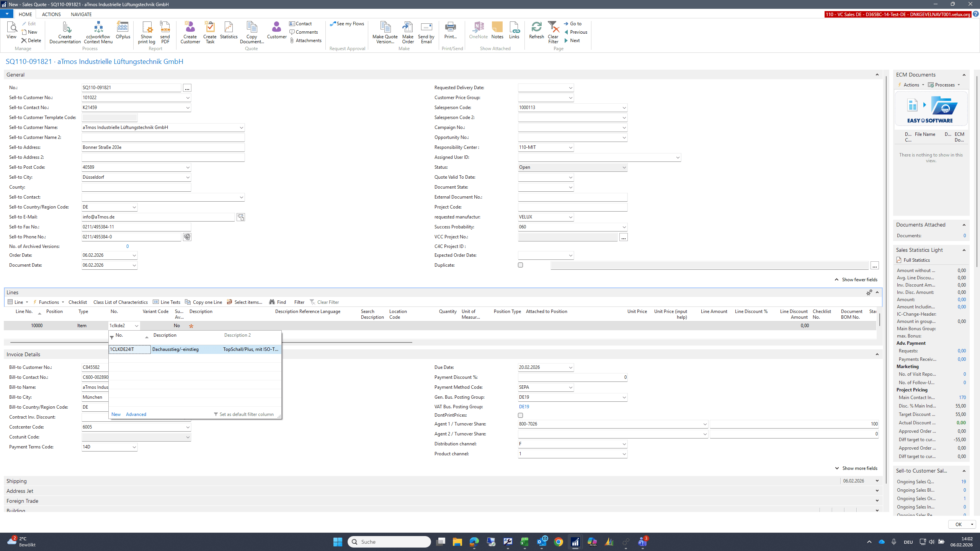980x551 pixels.
Task: Click the Create Task icon
Action: coord(210,33)
